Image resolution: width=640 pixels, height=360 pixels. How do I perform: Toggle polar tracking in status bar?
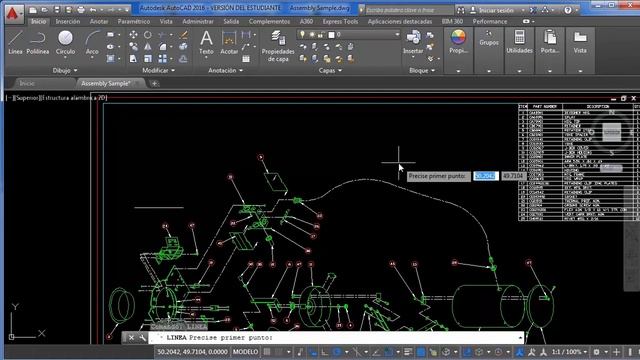pyautogui.click(x=337, y=352)
